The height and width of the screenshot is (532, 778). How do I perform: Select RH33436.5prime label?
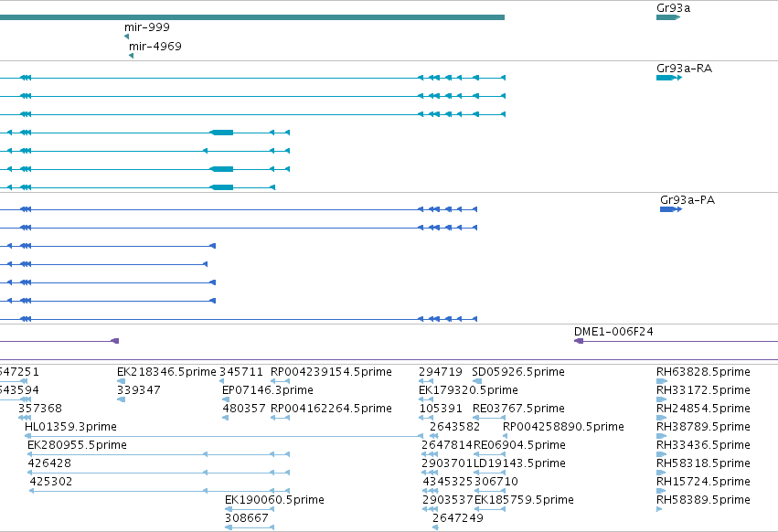click(703, 445)
